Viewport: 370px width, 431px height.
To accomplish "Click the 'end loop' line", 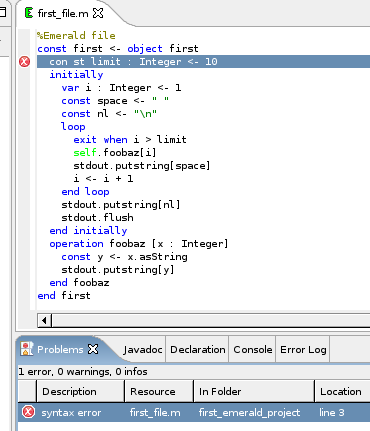I will click(85, 192).
